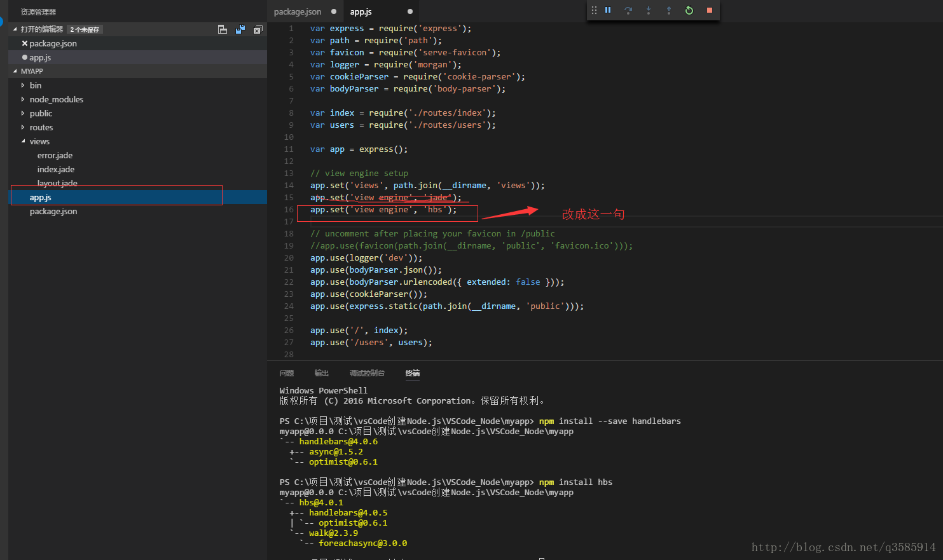This screenshot has height=560, width=943.
Task: Click walk@2.3.9 in terminal output
Action: pos(333,533)
